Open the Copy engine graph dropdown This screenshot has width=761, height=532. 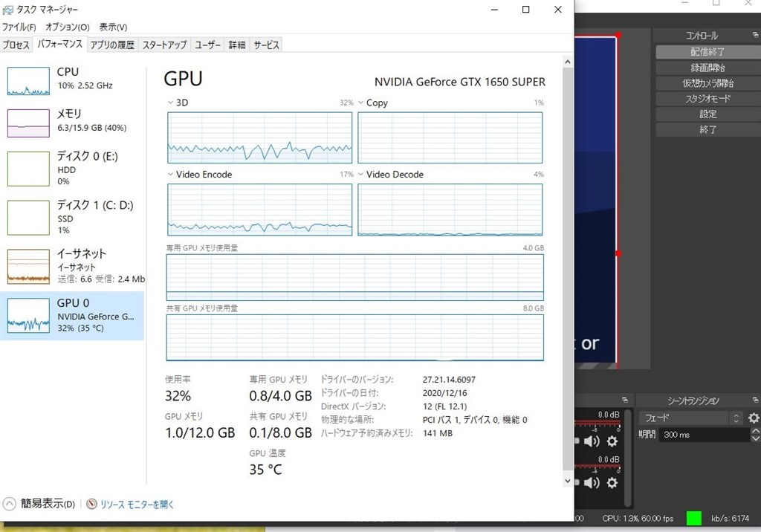coord(360,103)
